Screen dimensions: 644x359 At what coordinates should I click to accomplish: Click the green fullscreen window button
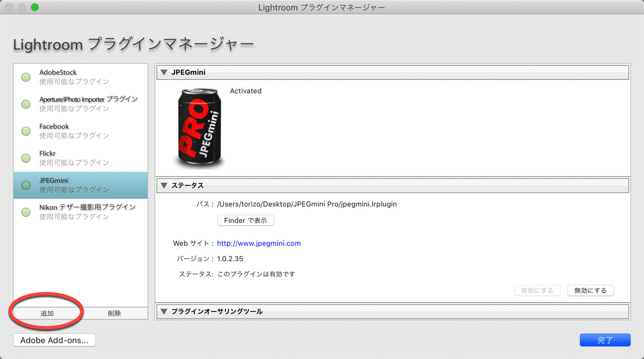pyautogui.click(x=34, y=8)
